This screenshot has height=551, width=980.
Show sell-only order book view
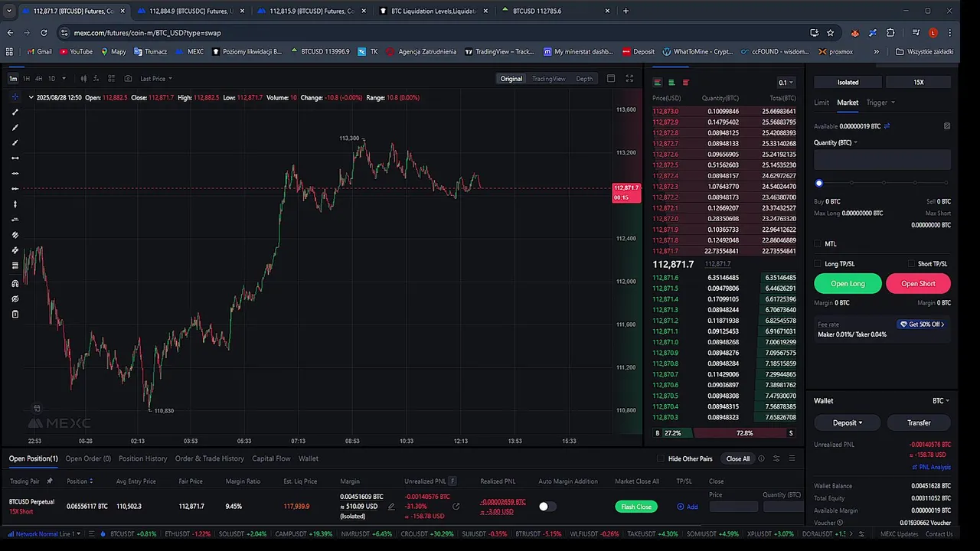pyautogui.click(x=686, y=83)
